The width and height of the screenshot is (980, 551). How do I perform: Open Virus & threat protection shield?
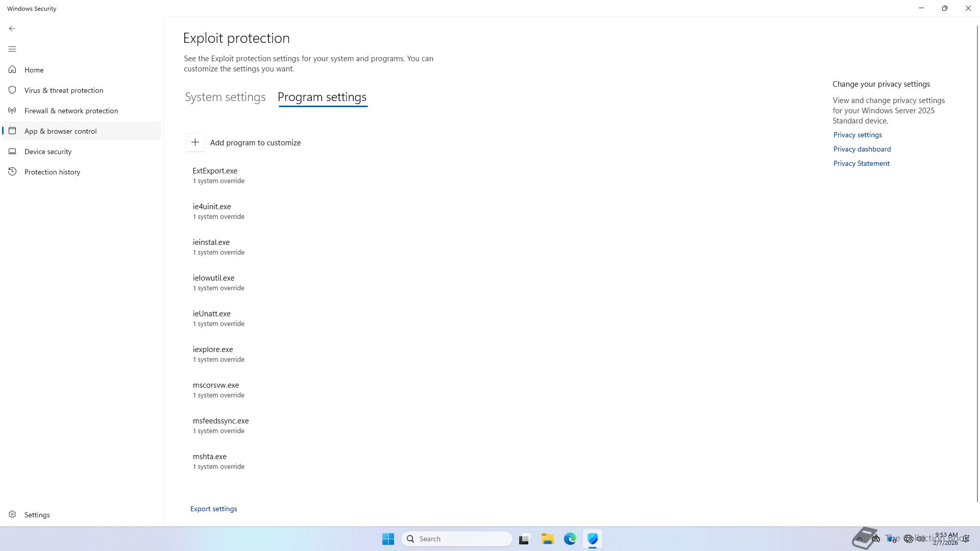pyautogui.click(x=13, y=90)
